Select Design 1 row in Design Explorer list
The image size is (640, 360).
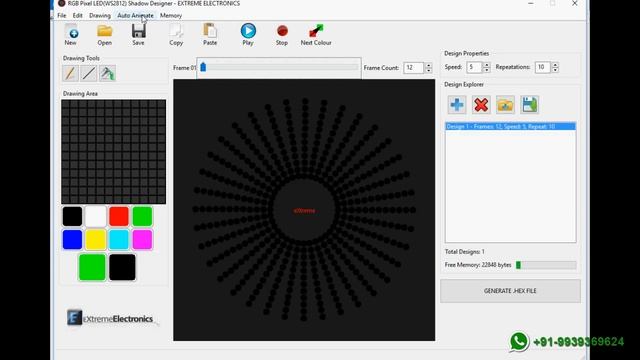point(510,127)
